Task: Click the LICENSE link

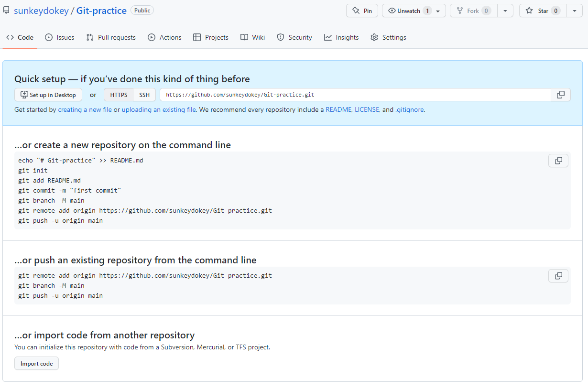Action: tap(367, 109)
